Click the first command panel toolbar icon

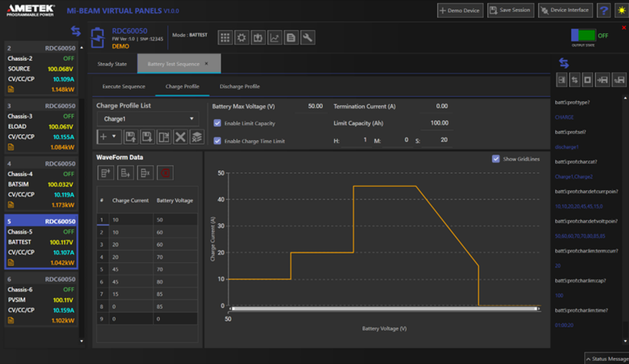point(561,80)
